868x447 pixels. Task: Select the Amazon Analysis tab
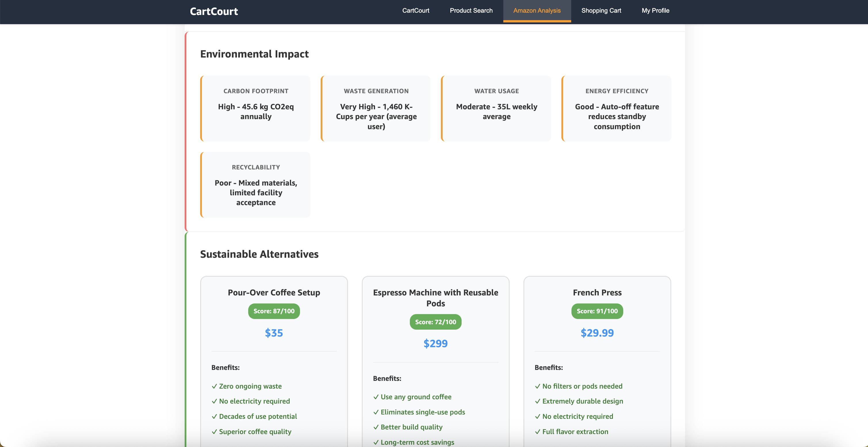[536, 10]
